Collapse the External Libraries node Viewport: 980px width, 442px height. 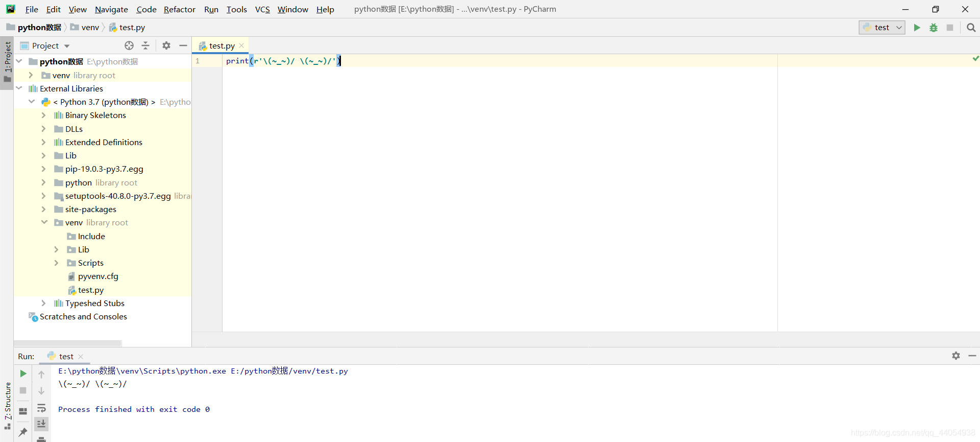point(19,88)
